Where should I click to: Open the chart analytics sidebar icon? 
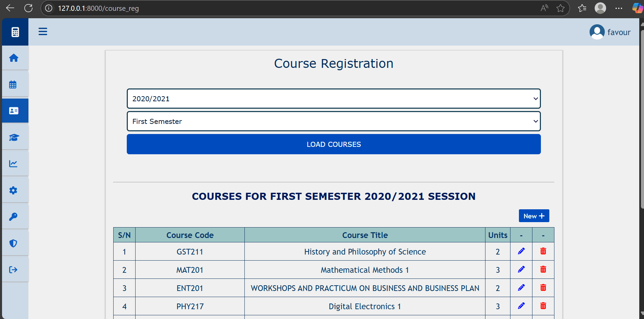coord(13,164)
